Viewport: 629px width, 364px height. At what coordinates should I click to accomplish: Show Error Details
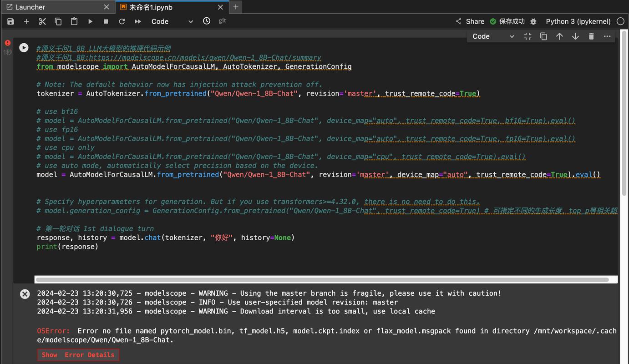(78, 355)
